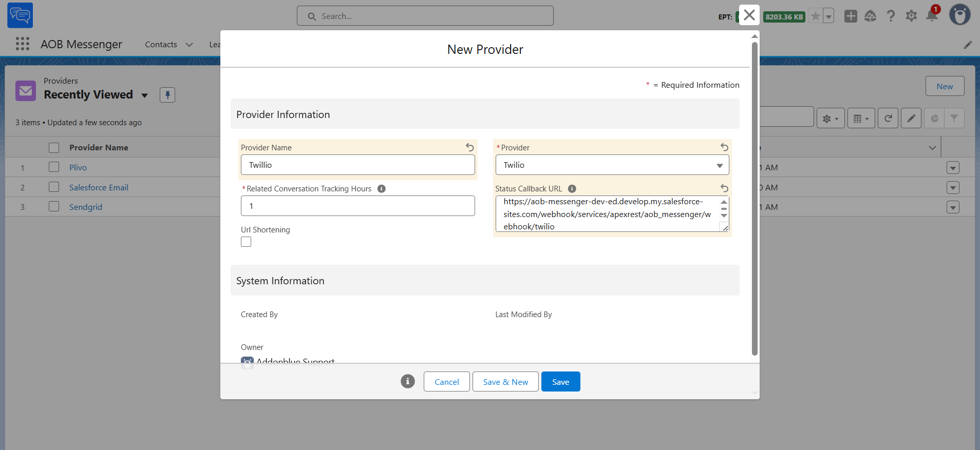Open Salesforce Help question mark icon
This screenshot has height=450, width=980.
coord(891,16)
